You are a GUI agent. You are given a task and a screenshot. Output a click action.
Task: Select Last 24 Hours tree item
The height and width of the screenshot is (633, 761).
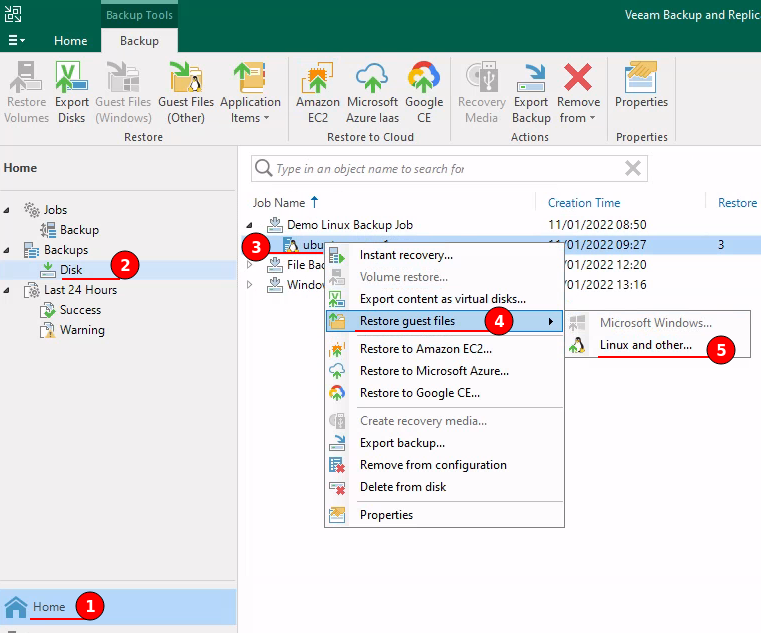click(81, 290)
